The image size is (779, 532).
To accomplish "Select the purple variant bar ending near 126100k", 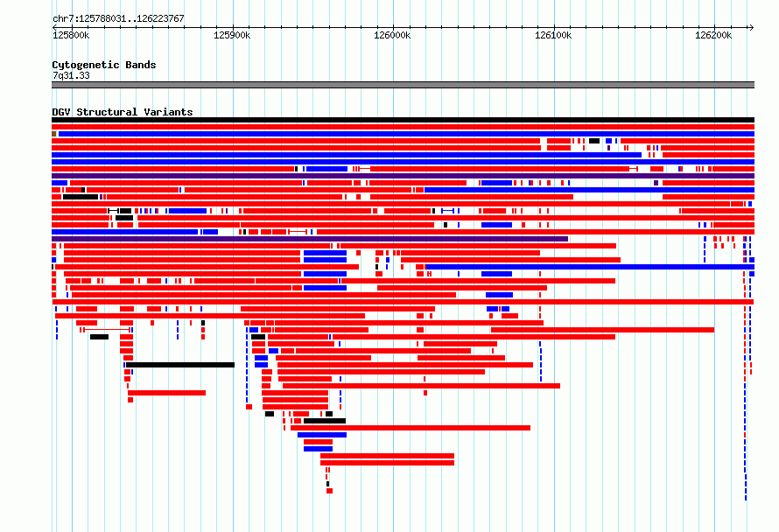I will [x=310, y=239].
